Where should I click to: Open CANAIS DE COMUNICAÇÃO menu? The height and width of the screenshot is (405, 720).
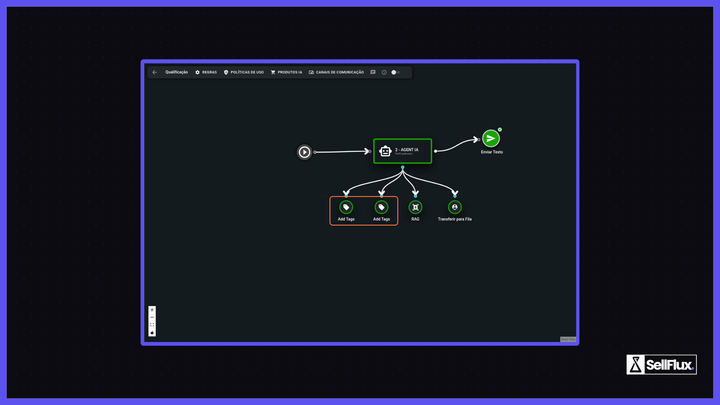(x=336, y=73)
